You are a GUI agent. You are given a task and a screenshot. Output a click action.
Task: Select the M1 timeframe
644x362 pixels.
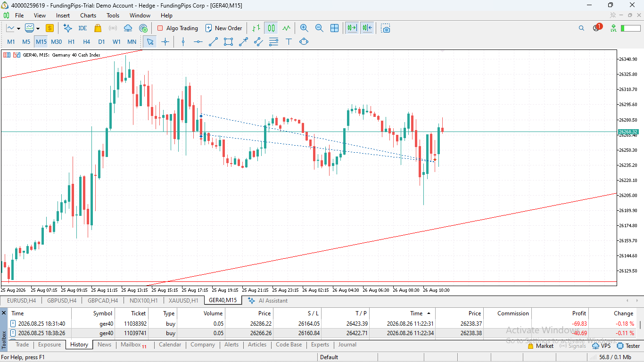[11, 41]
